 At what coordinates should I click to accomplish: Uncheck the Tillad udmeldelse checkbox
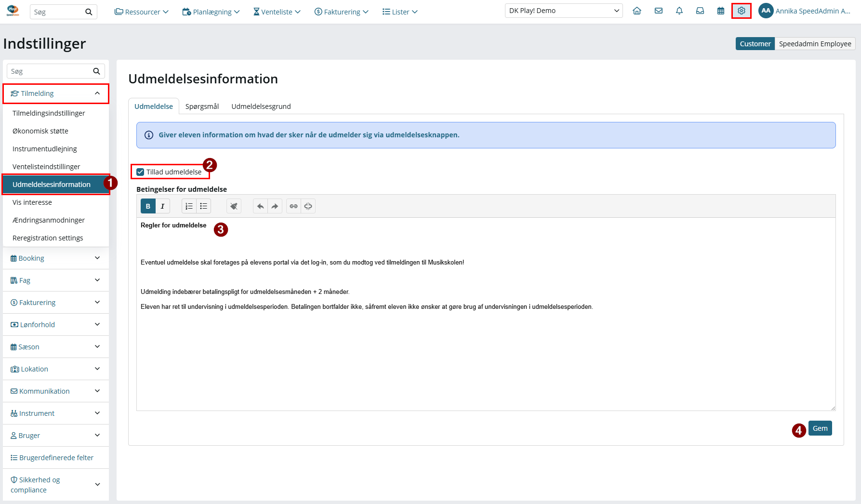click(x=140, y=172)
